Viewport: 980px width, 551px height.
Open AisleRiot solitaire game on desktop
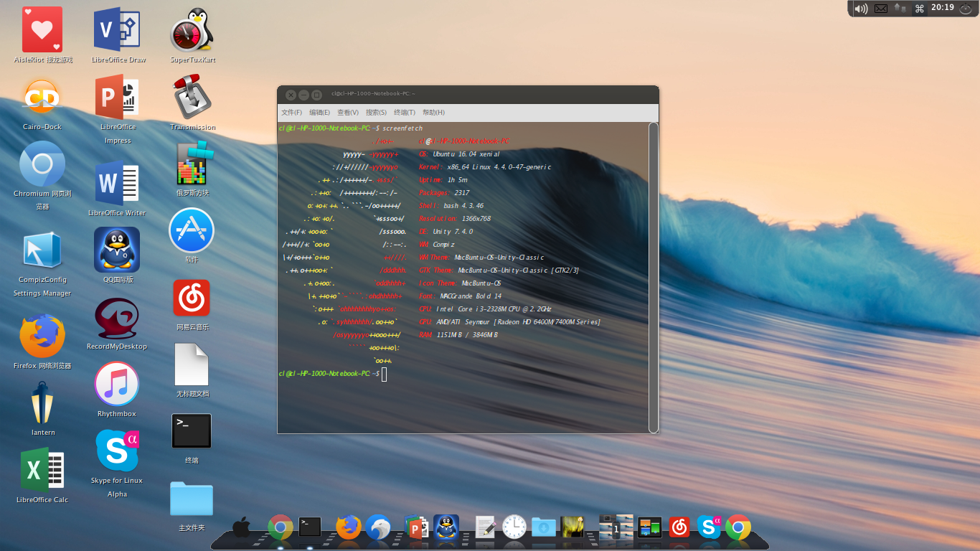point(42,29)
